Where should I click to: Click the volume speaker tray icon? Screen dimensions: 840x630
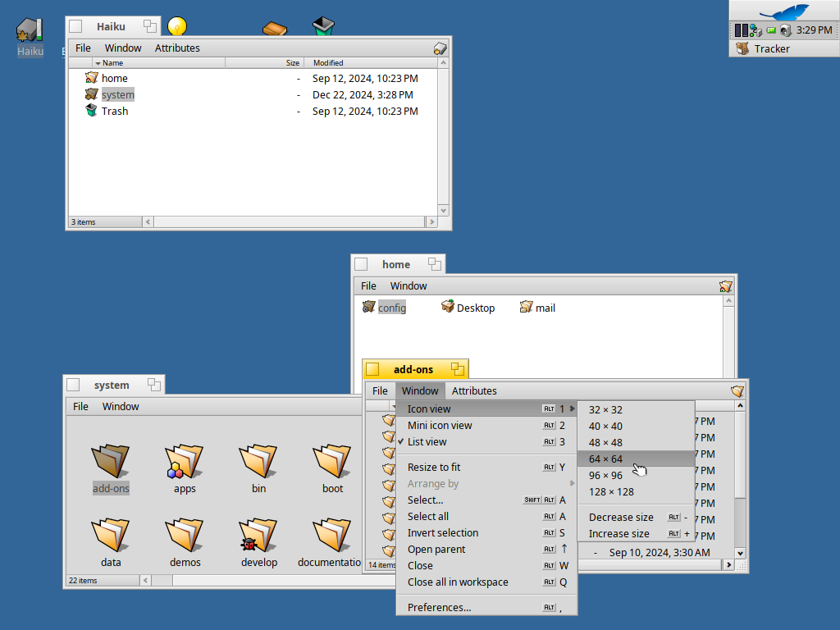point(785,30)
